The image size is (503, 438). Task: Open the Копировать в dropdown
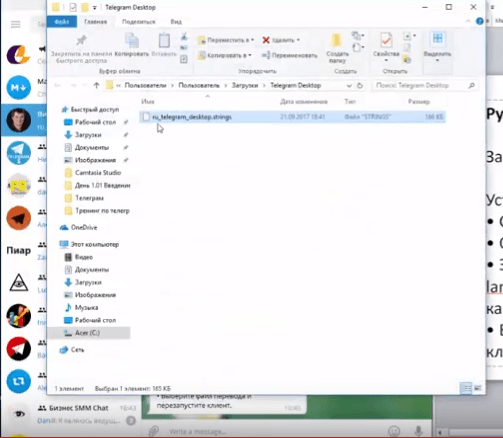point(225,55)
